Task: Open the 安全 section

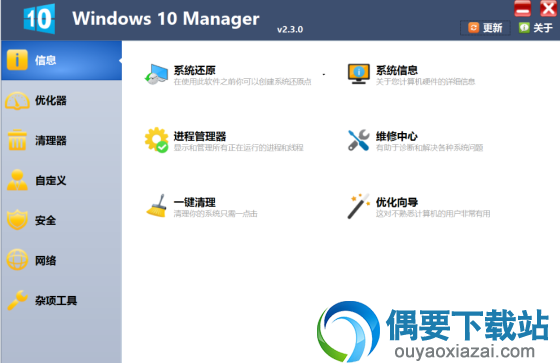Action: [61, 220]
